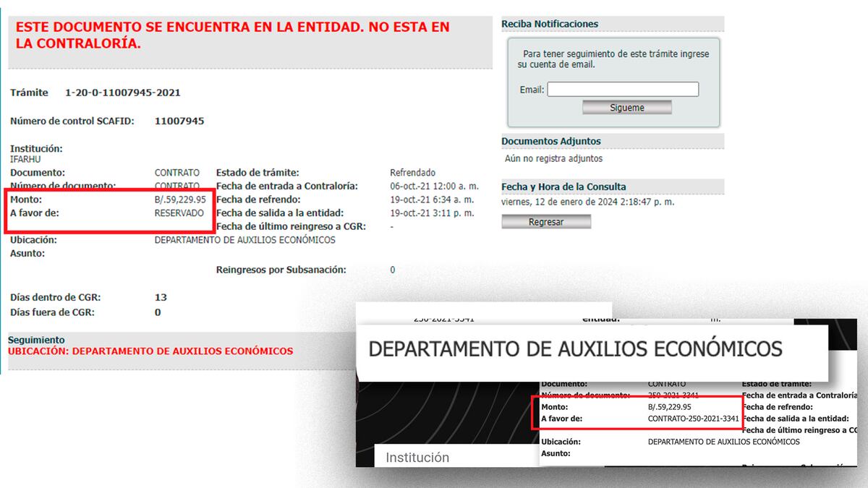The height and width of the screenshot is (488, 868).
Task: Open the Documentos Adjuntos section header
Action: point(551,141)
